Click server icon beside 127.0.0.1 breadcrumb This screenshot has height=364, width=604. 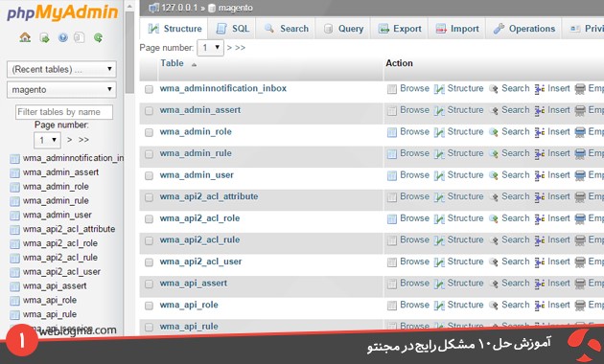click(x=153, y=8)
